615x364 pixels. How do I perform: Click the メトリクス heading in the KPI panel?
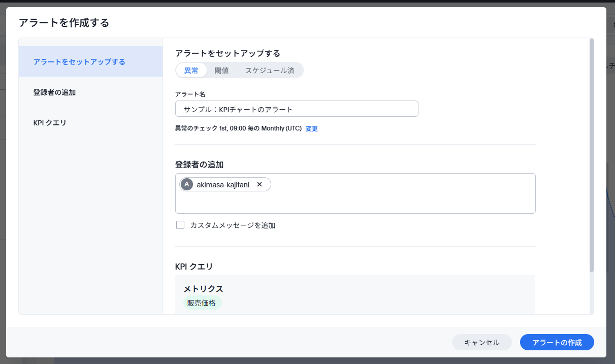tap(203, 289)
